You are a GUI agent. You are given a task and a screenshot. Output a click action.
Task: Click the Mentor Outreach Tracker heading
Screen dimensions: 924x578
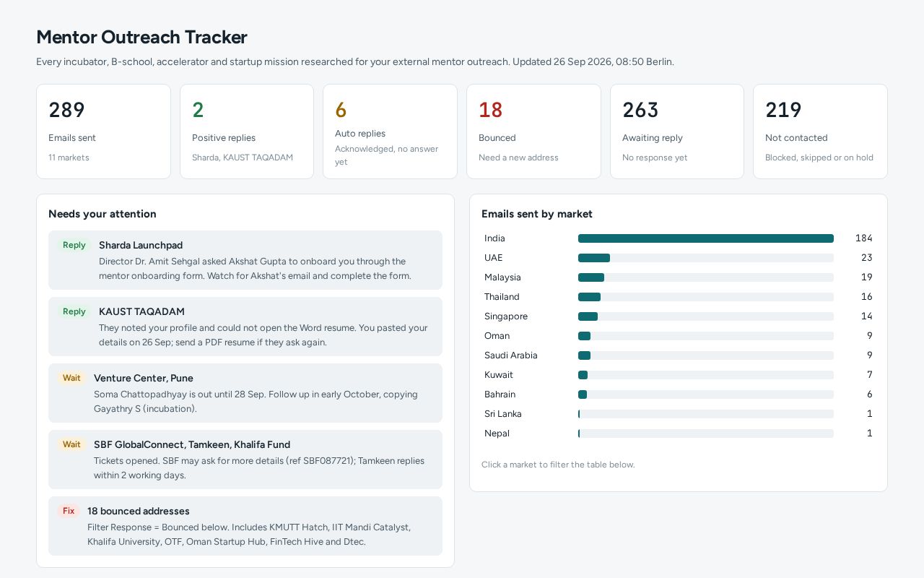point(141,37)
